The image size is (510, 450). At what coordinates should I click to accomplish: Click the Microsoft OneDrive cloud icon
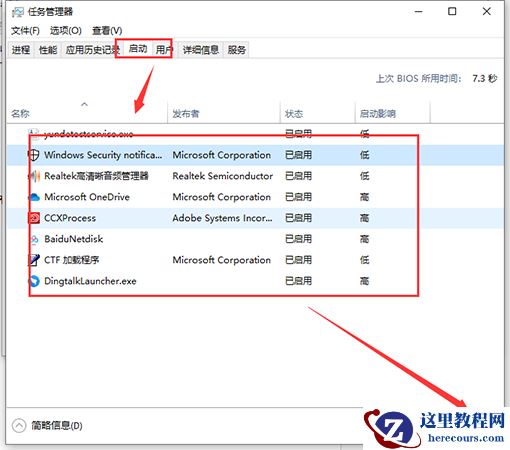(x=34, y=197)
